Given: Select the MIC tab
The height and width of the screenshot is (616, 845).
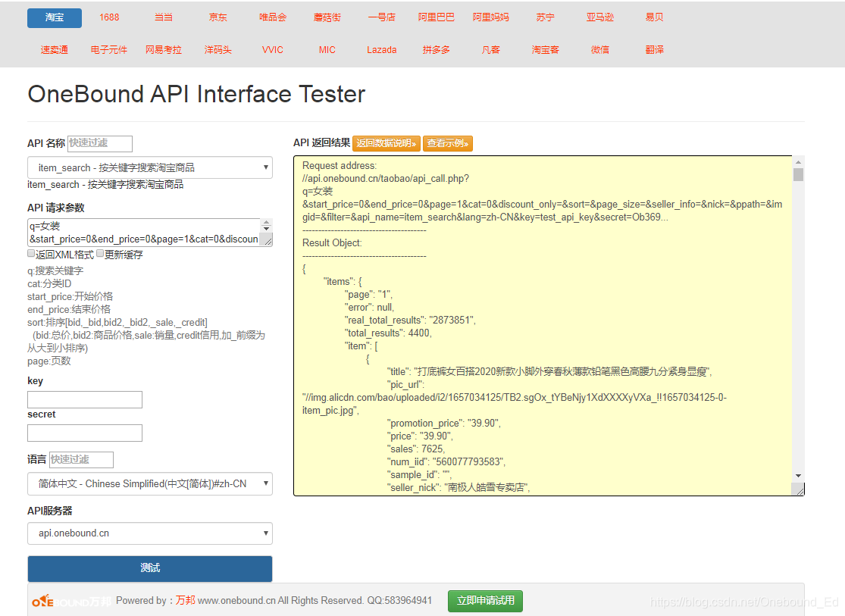Looking at the screenshot, I should point(327,50).
